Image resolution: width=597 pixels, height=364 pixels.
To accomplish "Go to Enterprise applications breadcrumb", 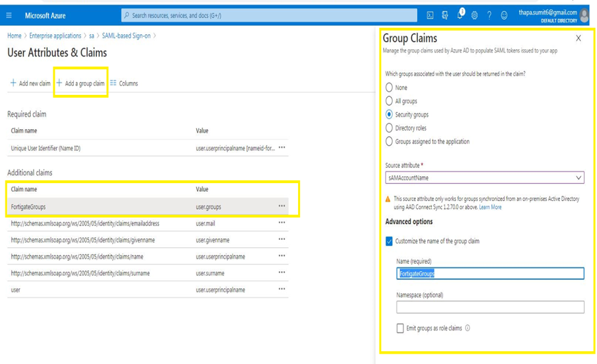I will click(55, 36).
